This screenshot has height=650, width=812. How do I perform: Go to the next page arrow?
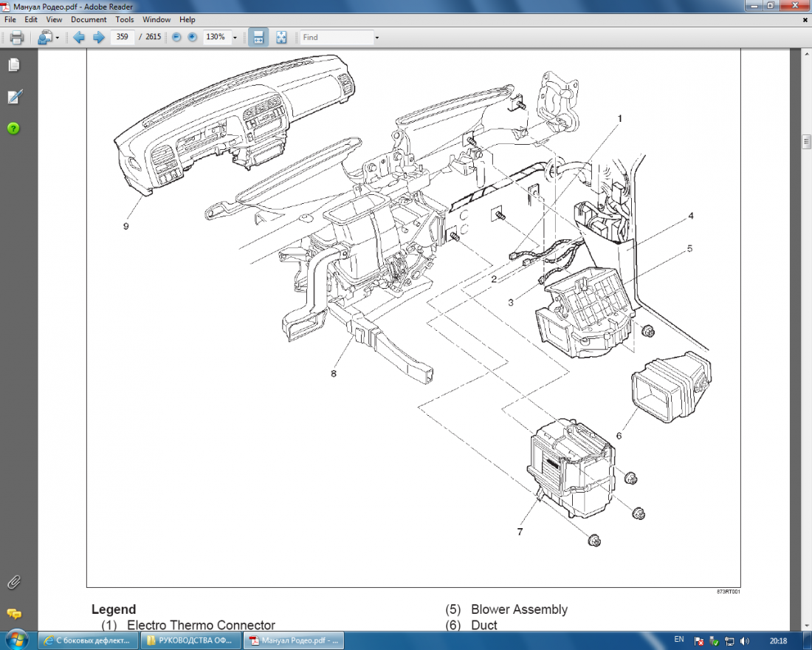[x=98, y=38]
